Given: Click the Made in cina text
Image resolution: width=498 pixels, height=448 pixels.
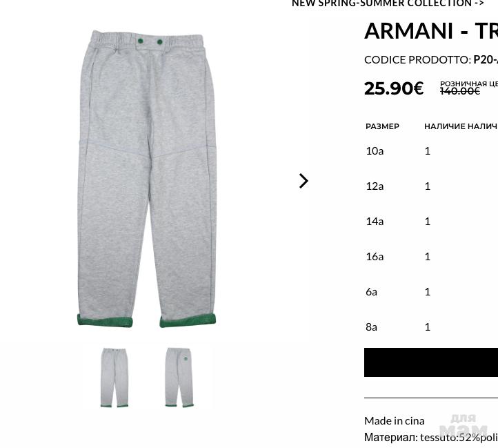Looking at the screenshot, I should point(394,420).
